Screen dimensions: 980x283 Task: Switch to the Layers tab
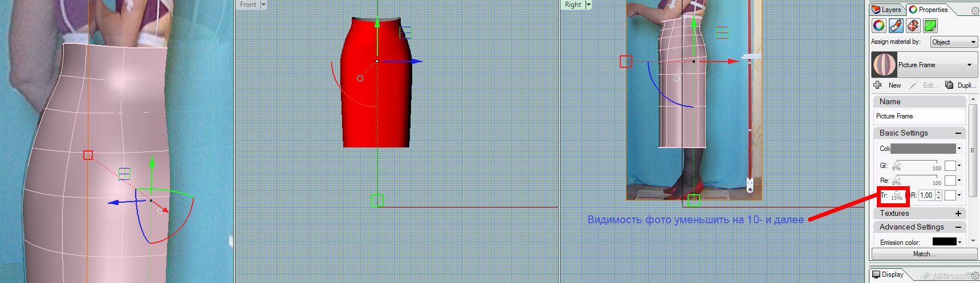point(887,9)
